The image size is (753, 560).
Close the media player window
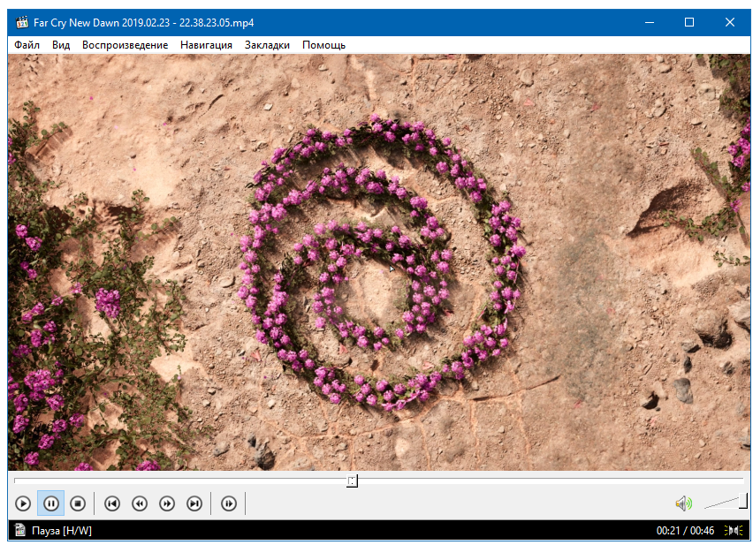coord(729,23)
